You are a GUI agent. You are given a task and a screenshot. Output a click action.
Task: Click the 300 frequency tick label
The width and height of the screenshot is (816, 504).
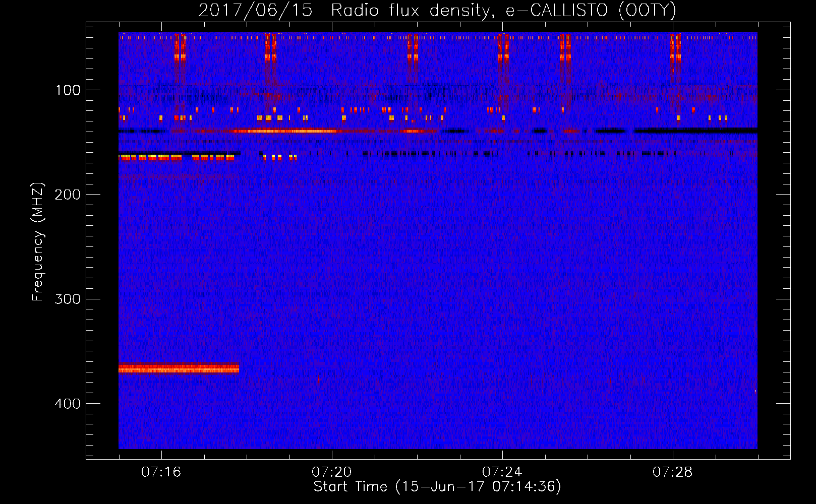click(68, 299)
